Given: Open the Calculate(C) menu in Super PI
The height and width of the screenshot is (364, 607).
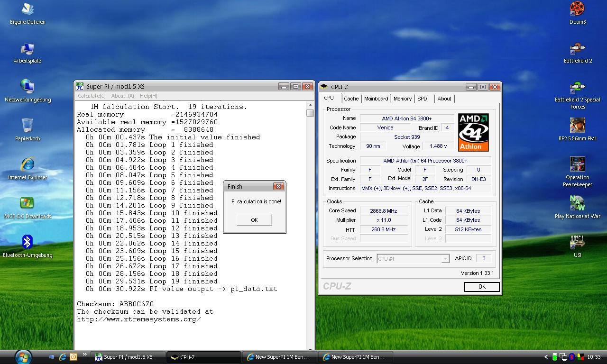Looking at the screenshot, I should [x=92, y=96].
